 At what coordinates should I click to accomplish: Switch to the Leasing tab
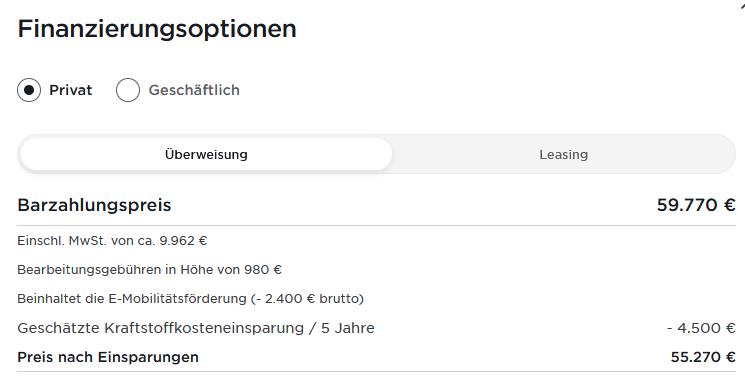coord(564,154)
